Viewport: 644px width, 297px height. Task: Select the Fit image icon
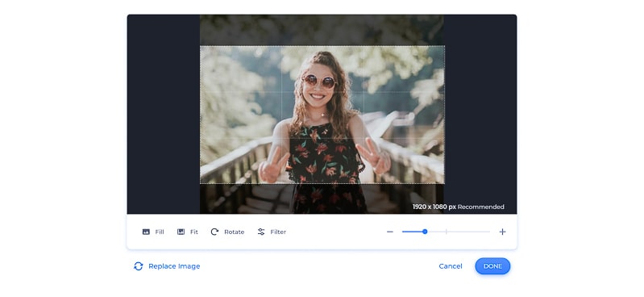click(x=181, y=232)
